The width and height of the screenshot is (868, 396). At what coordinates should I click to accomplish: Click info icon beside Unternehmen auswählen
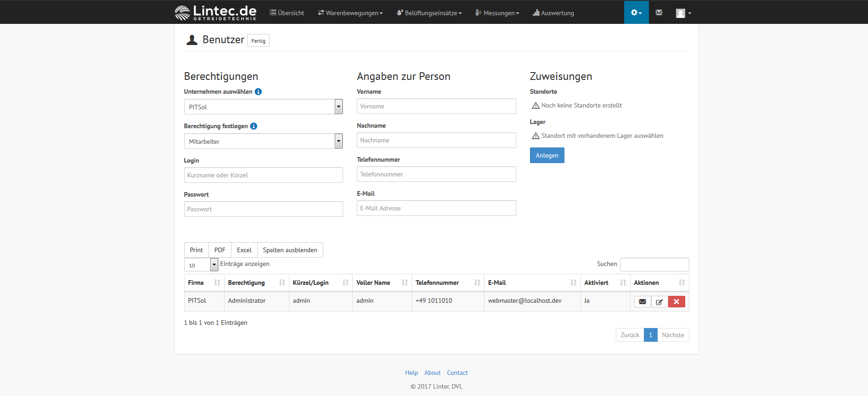pos(258,92)
